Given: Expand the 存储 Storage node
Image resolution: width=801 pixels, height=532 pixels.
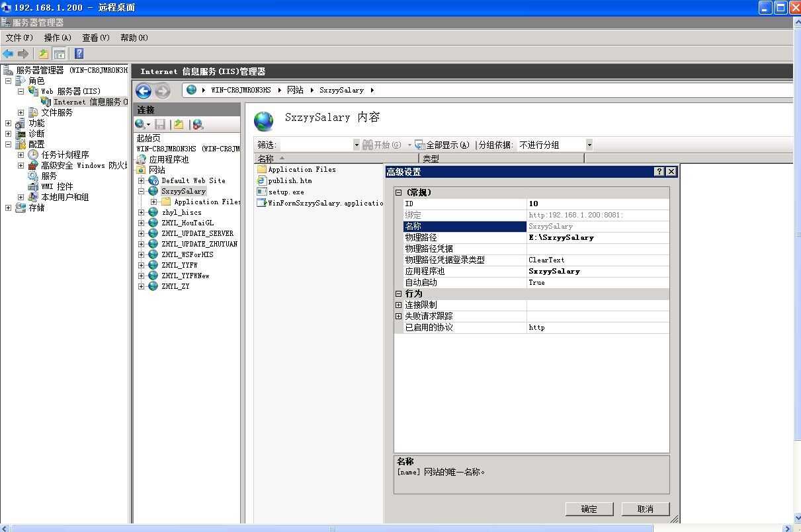Looking at the screenshot, I should 8,208.
